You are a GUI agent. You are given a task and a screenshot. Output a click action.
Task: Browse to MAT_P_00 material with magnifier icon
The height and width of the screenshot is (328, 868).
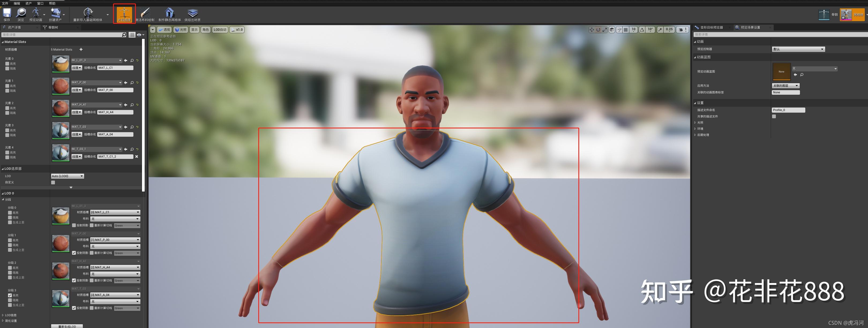(x=132, y=83)
